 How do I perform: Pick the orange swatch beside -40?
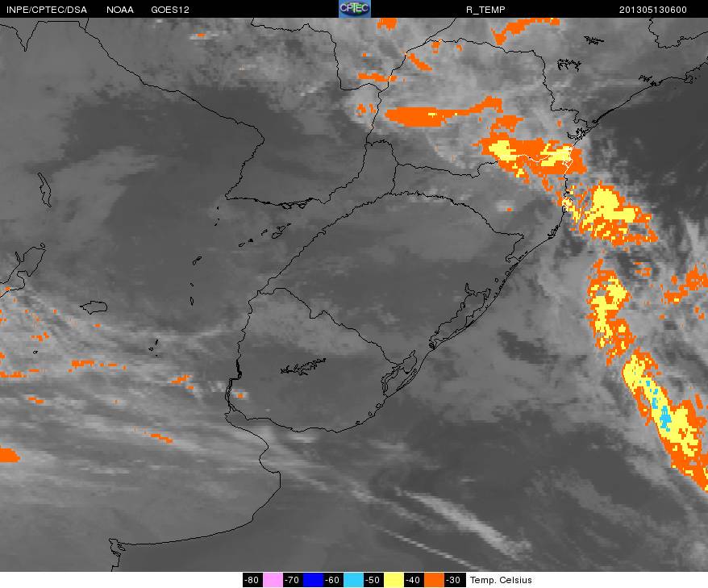(435, 580)
